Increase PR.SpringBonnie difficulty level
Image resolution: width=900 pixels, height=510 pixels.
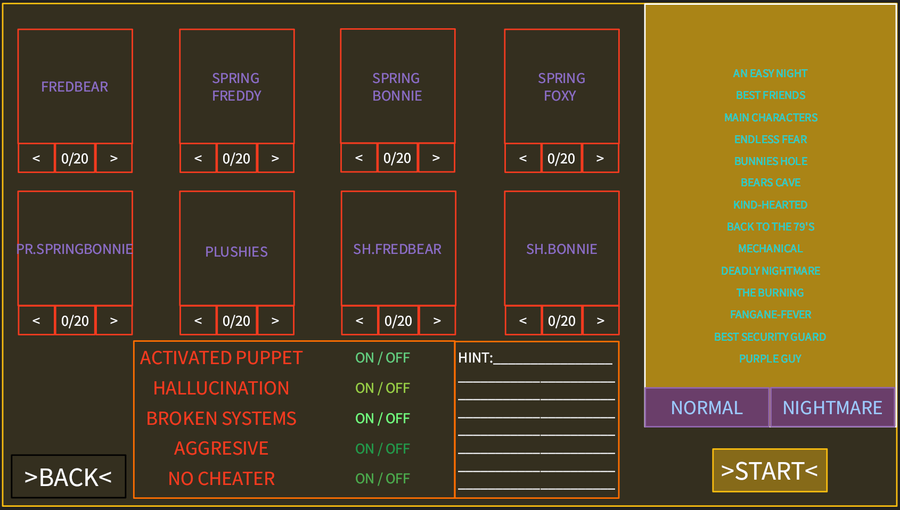(x=114, y=320)
